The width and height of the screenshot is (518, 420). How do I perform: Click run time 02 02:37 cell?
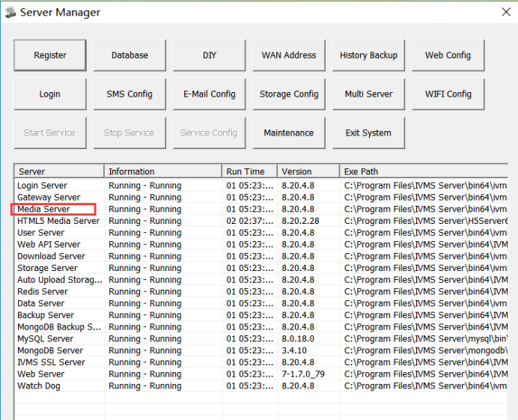(x=250, y=221)
